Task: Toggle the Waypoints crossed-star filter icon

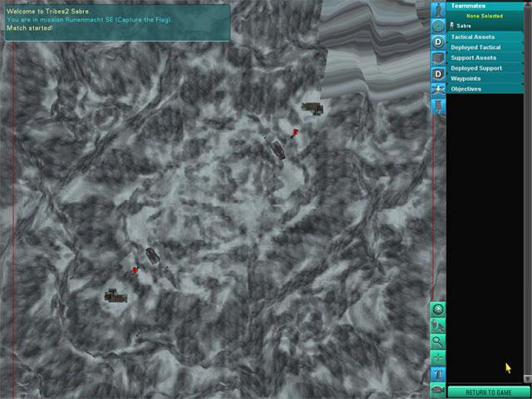Action: tap(438, 91)
